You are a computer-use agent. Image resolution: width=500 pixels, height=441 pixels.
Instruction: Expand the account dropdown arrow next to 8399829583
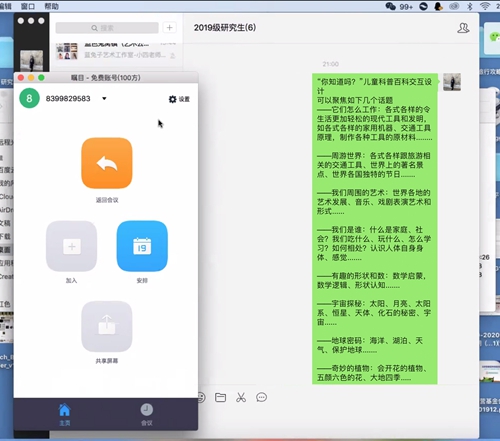click(x=104, y=99)
